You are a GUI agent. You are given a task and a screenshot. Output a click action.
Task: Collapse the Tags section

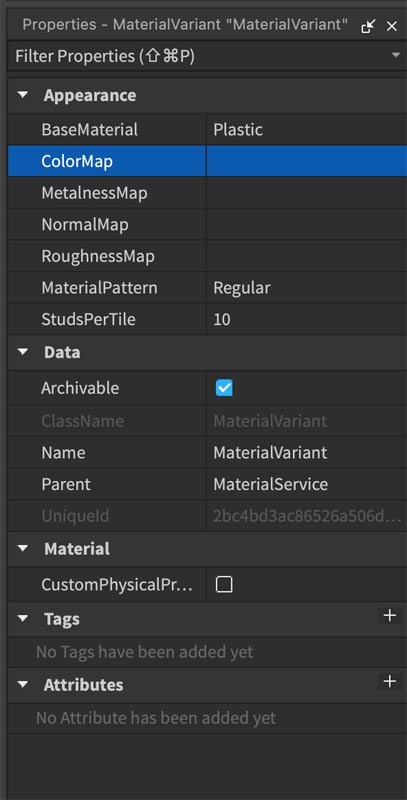tap(23, 619)
